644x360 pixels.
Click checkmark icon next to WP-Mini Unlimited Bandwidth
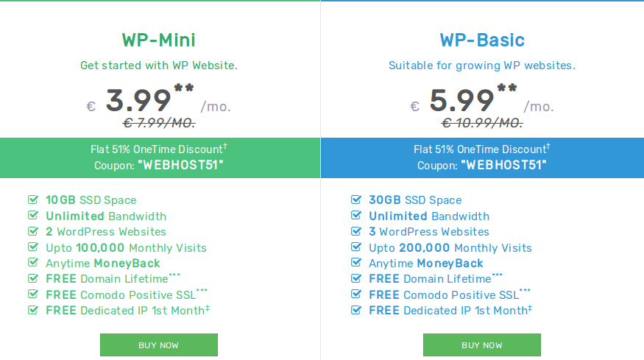tap(33, 216)
